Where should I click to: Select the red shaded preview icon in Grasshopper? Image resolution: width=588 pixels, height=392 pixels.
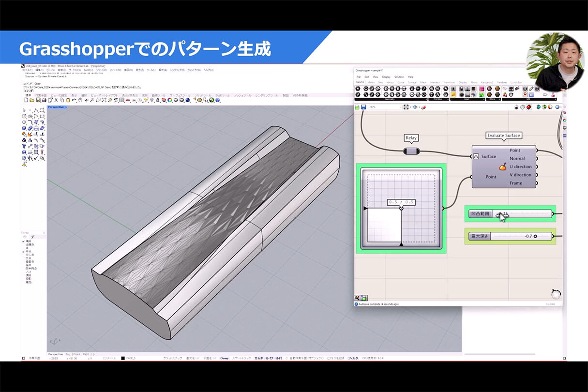[528, 107]
